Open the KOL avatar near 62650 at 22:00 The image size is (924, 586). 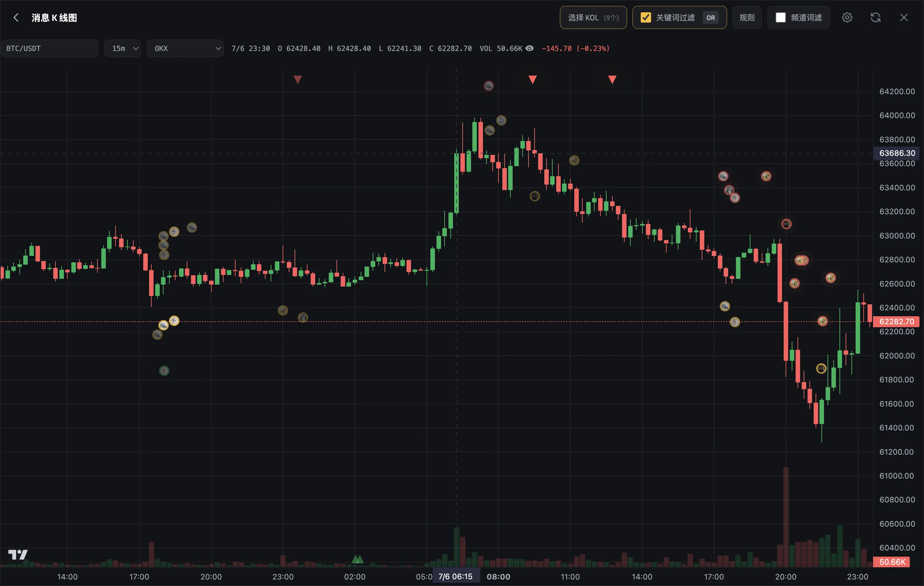(x=830, y=278)
